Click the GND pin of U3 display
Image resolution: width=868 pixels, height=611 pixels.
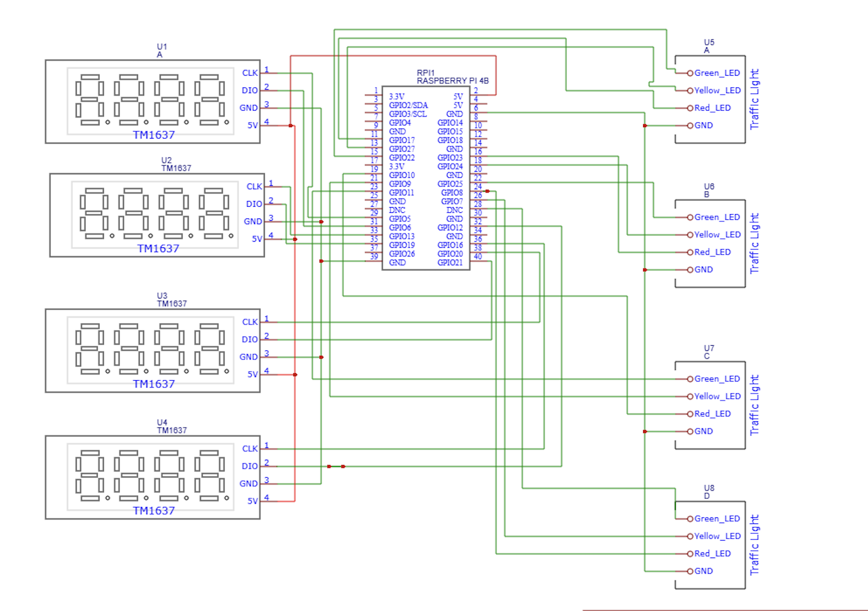(248, 357)
